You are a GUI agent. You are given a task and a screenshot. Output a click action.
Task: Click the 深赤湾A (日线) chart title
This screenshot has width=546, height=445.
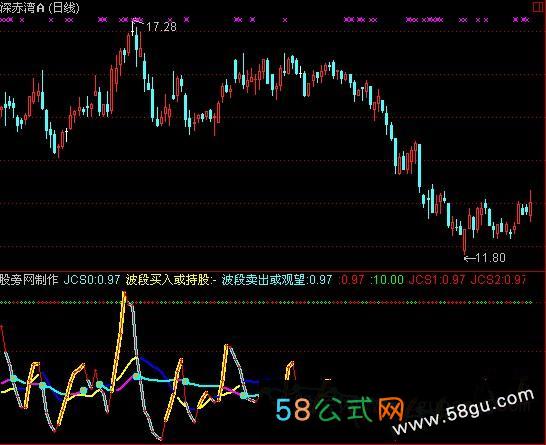coord(39,7)
